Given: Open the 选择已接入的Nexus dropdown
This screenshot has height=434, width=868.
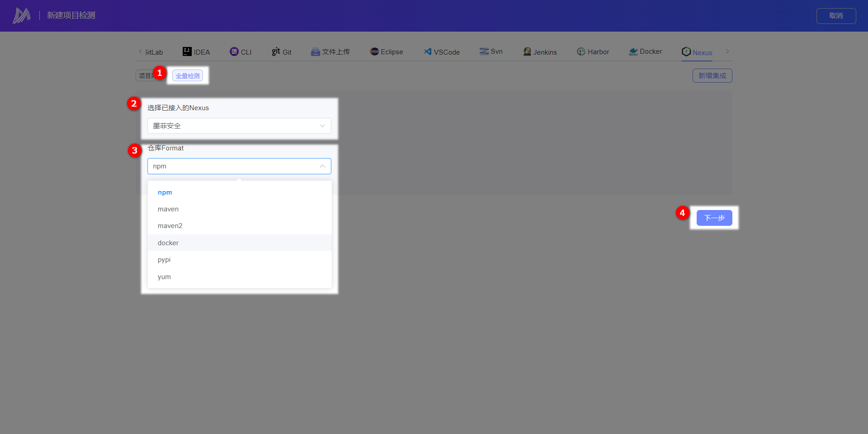Looking at the screenshot, I should tap(239, 126).
